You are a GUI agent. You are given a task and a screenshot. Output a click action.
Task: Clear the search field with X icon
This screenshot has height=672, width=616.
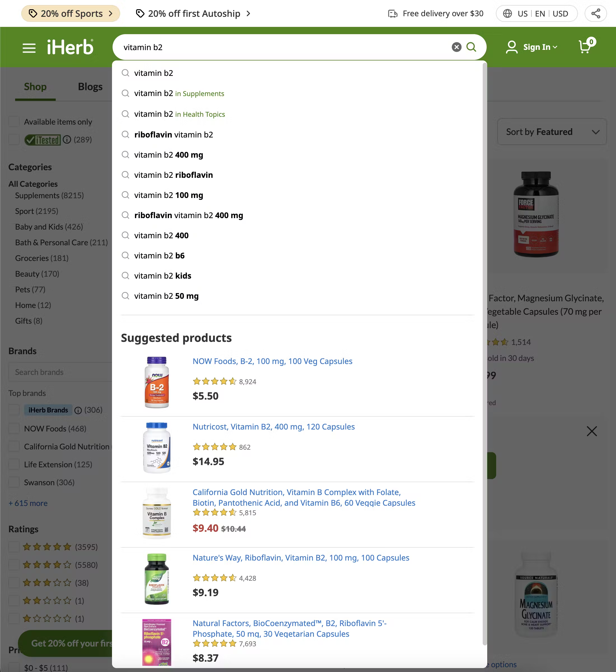click(456, 47)
